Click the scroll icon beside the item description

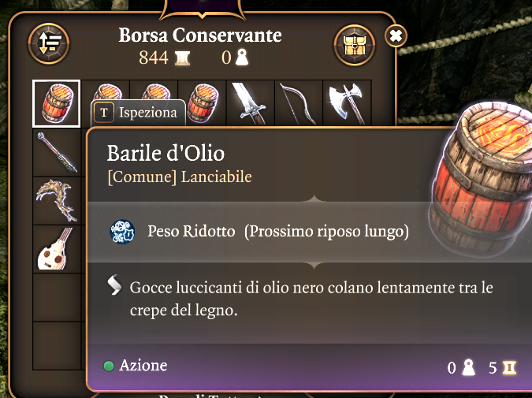(x=113, y=288)
